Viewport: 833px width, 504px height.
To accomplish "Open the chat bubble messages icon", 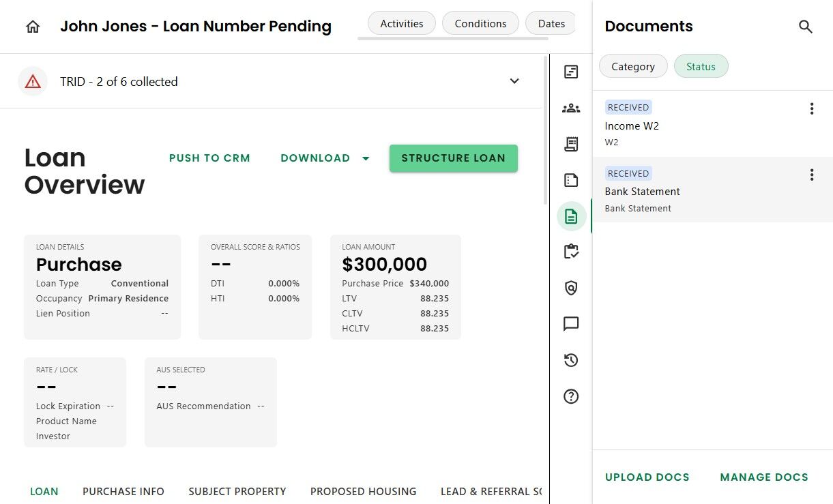I will point(571,324).
